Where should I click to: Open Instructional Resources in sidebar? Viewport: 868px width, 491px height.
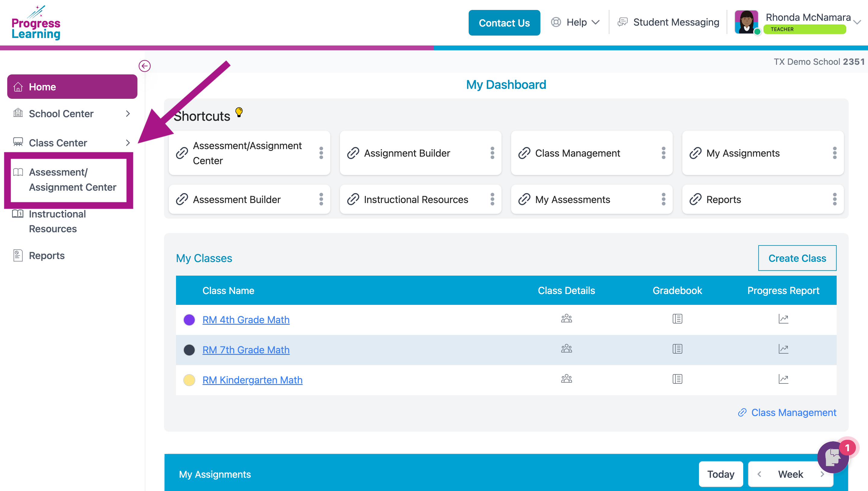[x=57, y=221]
